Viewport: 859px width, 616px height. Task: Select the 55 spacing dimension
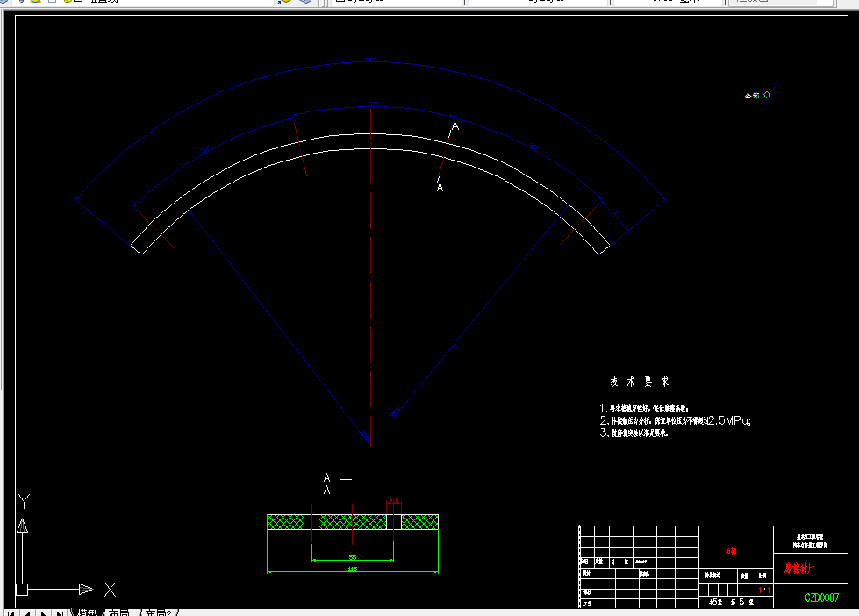353,557
